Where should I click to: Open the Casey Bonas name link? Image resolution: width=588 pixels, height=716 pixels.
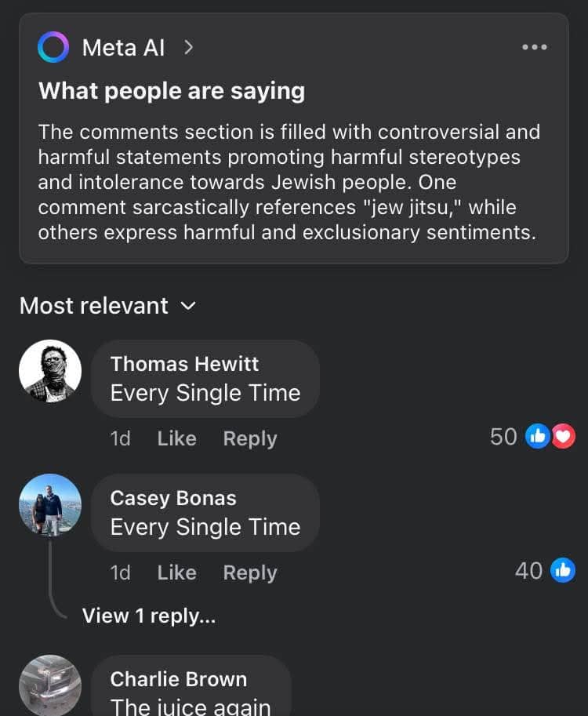[173, 498]
